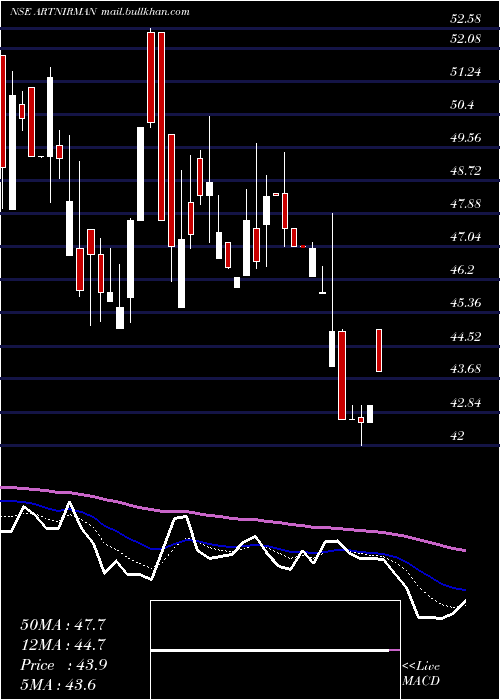Click the Price : 43.9 readout
The image size is (500, 700).
pyautogui.click(x=63, y=665)
